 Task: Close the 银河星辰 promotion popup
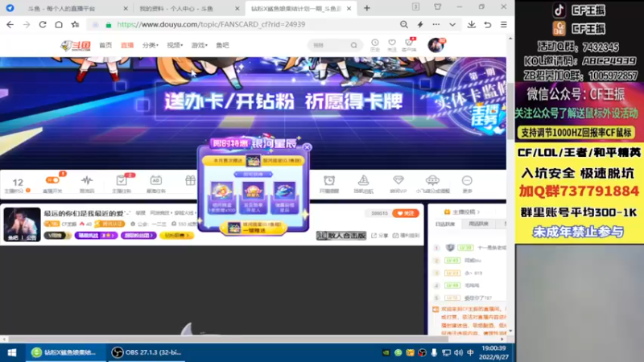coord(308,147)
